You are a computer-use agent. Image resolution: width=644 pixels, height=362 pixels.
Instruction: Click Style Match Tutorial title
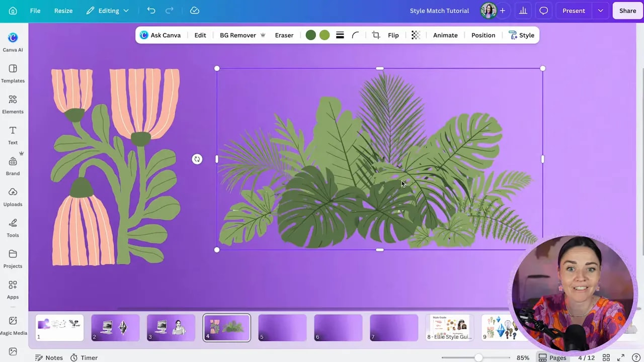[439, 11]
